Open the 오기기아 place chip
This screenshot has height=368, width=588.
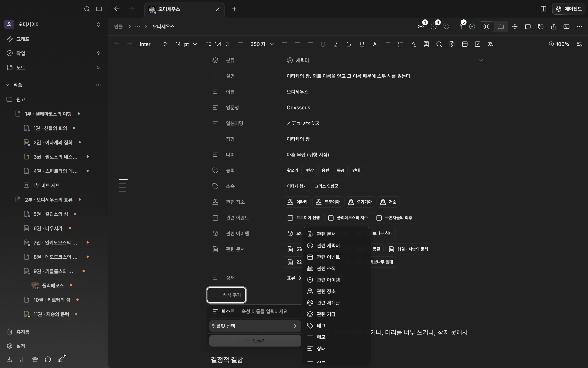[x=360, y=202]
